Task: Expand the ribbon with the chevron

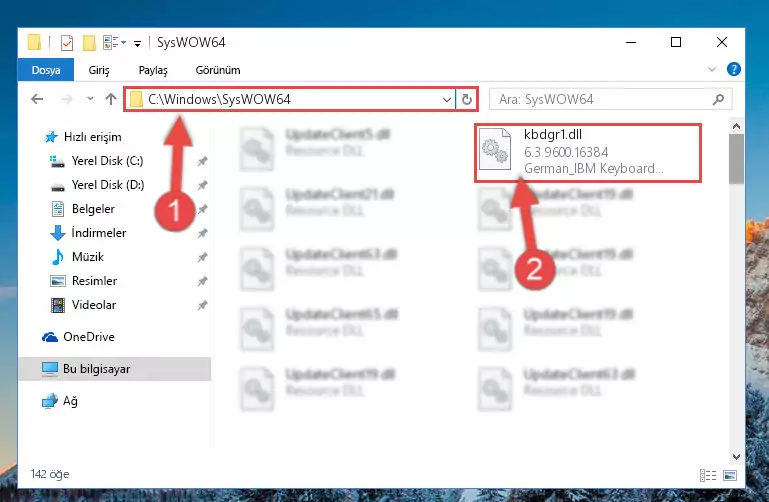Action: (x=712, y=70)
